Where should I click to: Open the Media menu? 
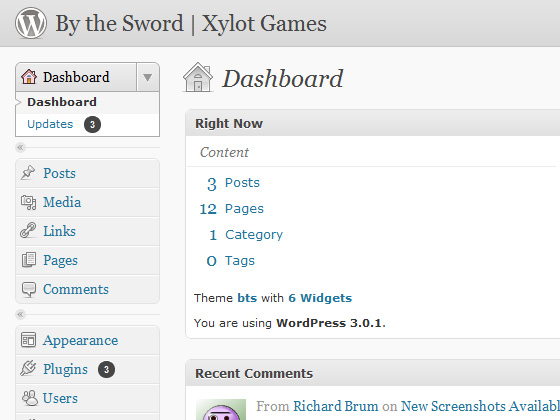[x=88, y=202]
